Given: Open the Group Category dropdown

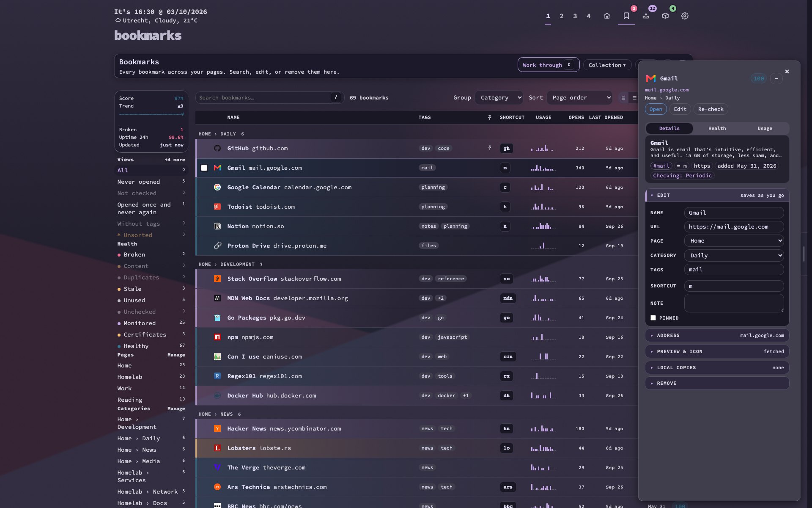Looking at the screenshot, I should click(x=499, y=97).
